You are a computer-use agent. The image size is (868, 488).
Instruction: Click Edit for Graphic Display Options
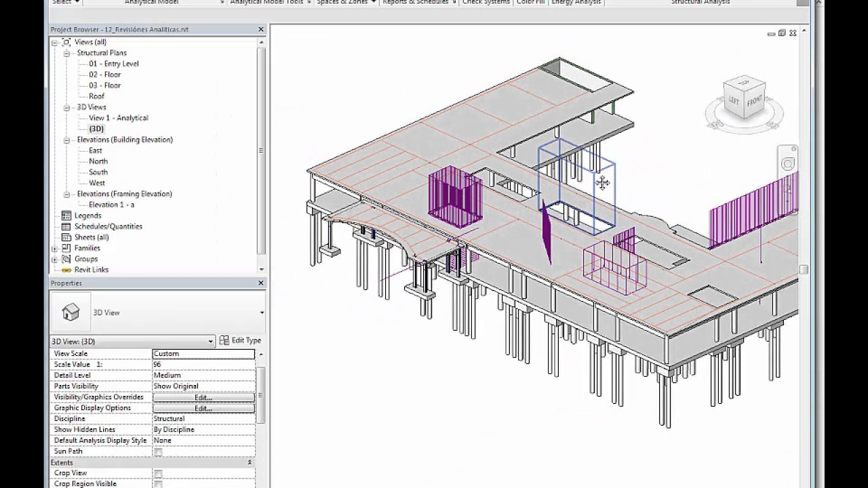(x=203, y=408)
